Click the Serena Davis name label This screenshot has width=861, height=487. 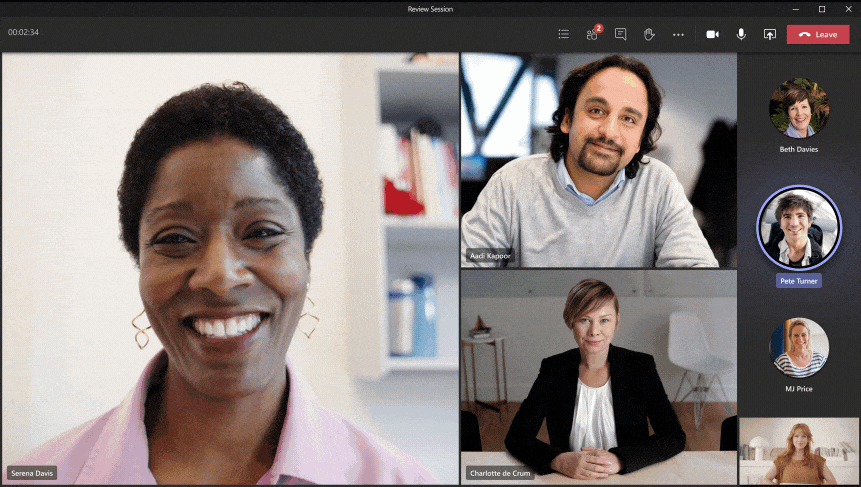coord(32,472)
